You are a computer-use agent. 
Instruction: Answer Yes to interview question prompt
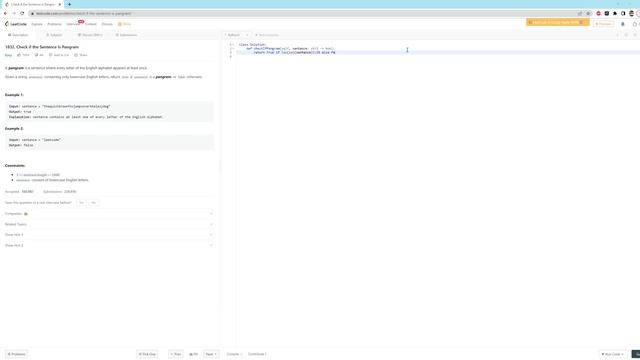click(81, 203)
